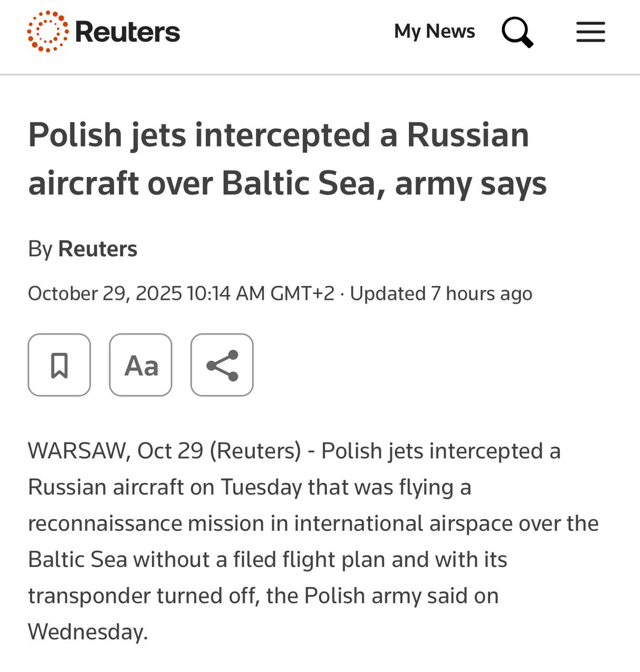Click the bold Reuters author byline
The image size is (640, 672).
click(x=98, y=249)
